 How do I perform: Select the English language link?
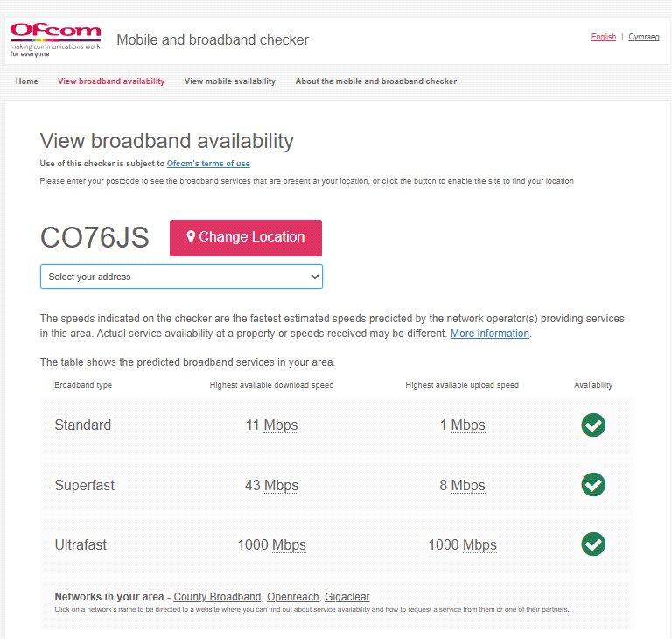[x=604, y=37]
